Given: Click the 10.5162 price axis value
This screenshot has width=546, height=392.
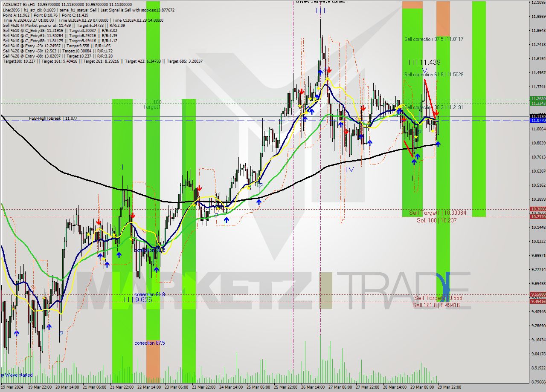Looking at the screenshot, I should point(538,185).
